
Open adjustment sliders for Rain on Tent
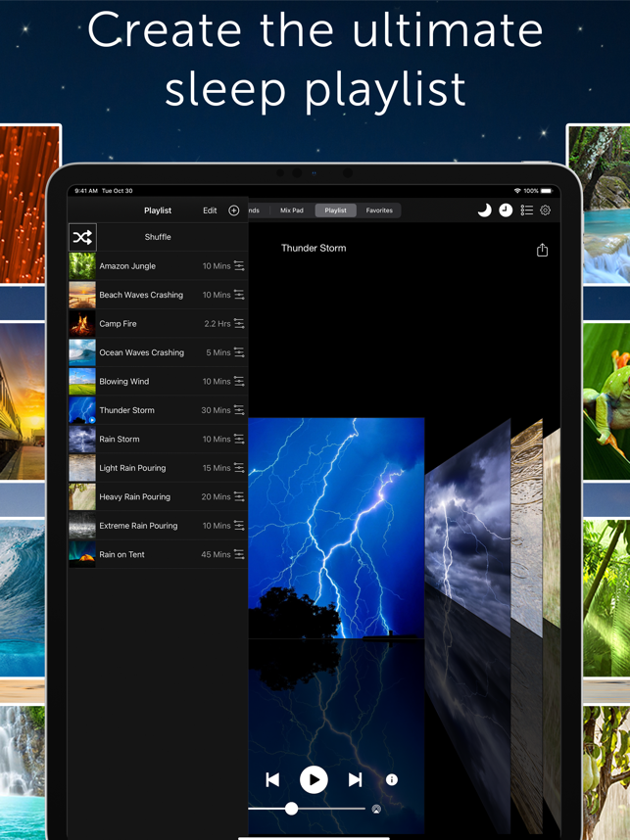(239, 555)
